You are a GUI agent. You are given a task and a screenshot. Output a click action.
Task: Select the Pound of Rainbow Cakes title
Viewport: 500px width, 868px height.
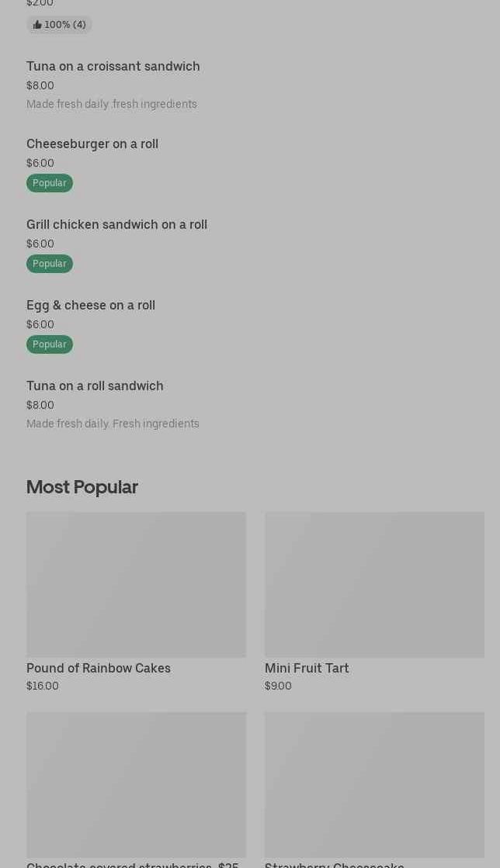[x=99, y=669]
